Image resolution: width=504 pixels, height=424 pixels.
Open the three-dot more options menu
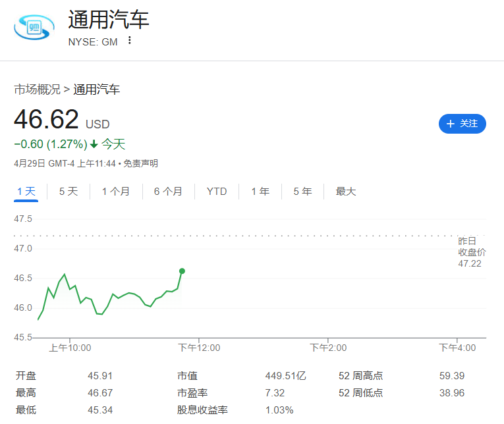click(x=130, y=40)
